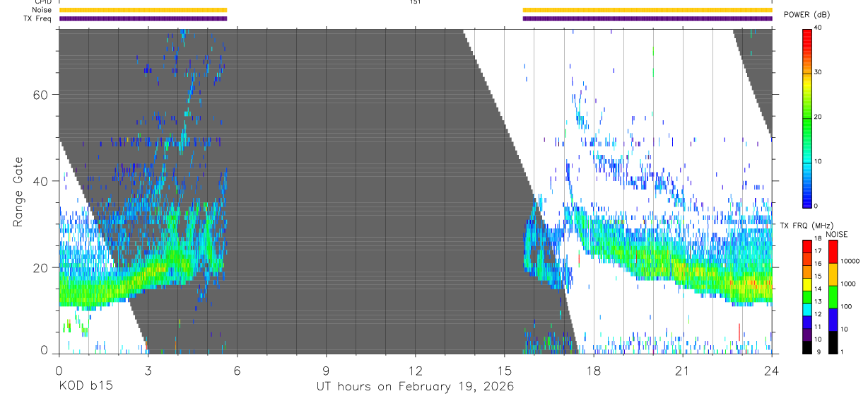Viewport: 868px width, 401px height.
Task: Click the 'Noise' row label at top left
Action: click(x=42, y=10)
